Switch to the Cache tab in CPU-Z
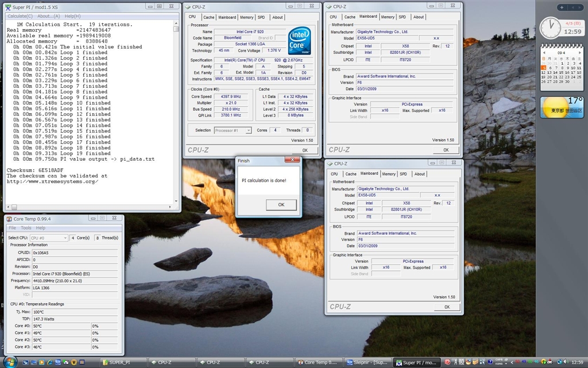 (x=208, y=17)
